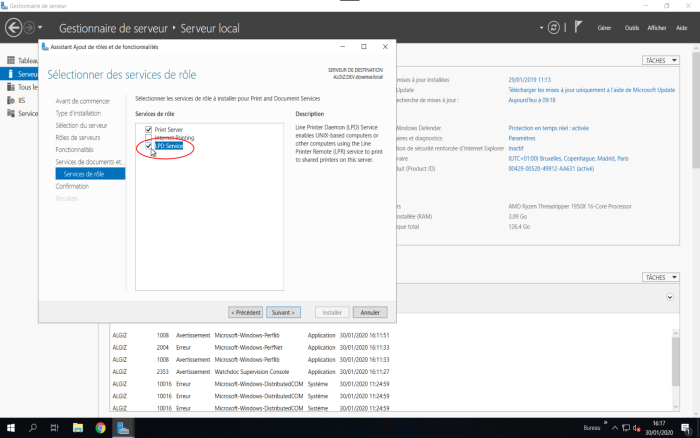Enable the Internet Printing checkbox

149,138
